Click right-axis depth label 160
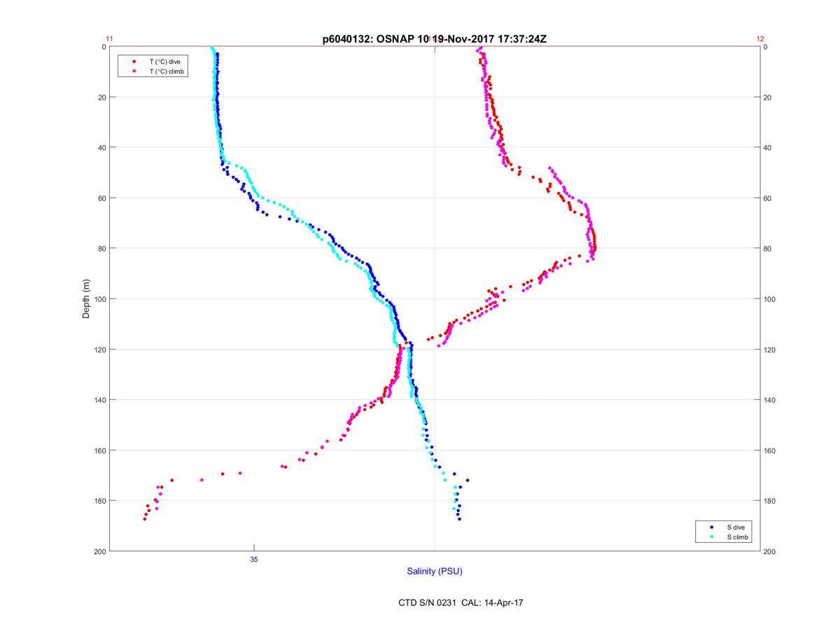The height and width of the screenshot is (620, 840). click(770, 450)
